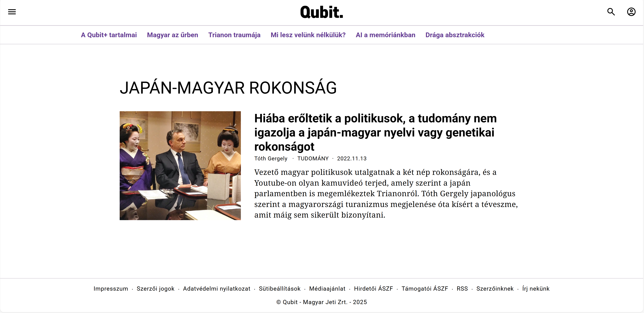Open Szerzőinknek footer link
This screenshot has width=644, height=313.
pyautogui.click(x=495, y=288)
